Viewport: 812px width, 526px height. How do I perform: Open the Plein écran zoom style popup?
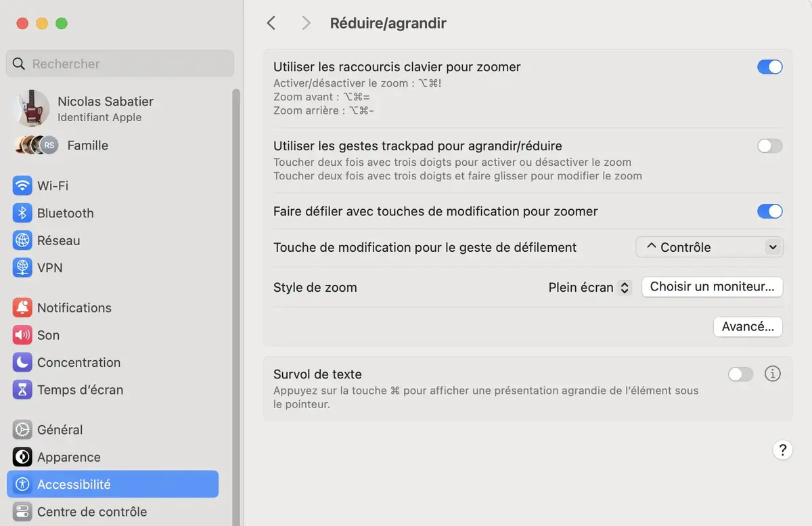point(589,288)
